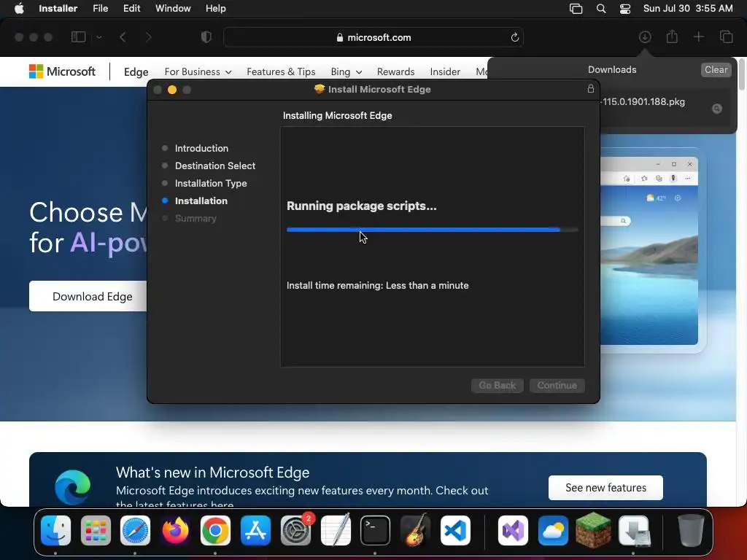Image resolution: width=747 pixels, height=560 pixels.
Task: Click the screen mirroring menu bar icon
Action: tap(576, 9)
